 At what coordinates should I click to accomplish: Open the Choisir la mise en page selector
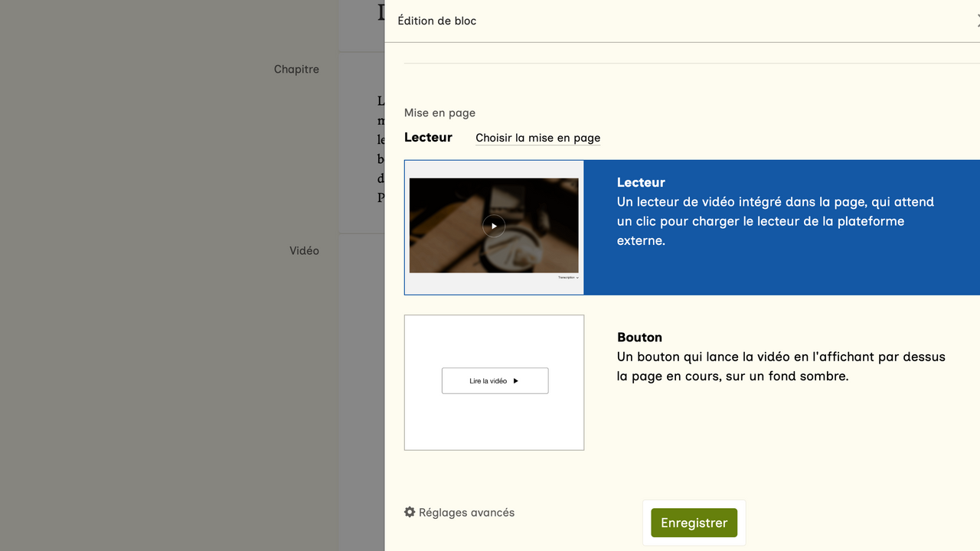click(537, 138)
